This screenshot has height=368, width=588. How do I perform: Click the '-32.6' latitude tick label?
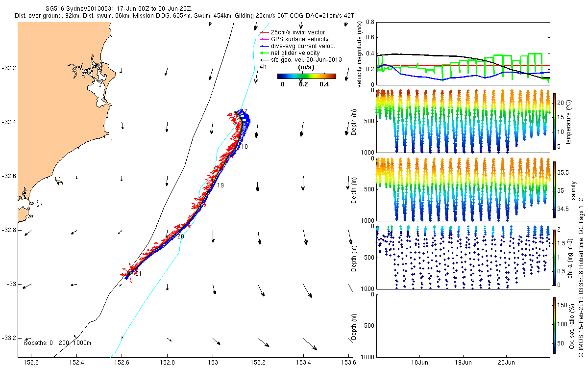tap(9, 176)
